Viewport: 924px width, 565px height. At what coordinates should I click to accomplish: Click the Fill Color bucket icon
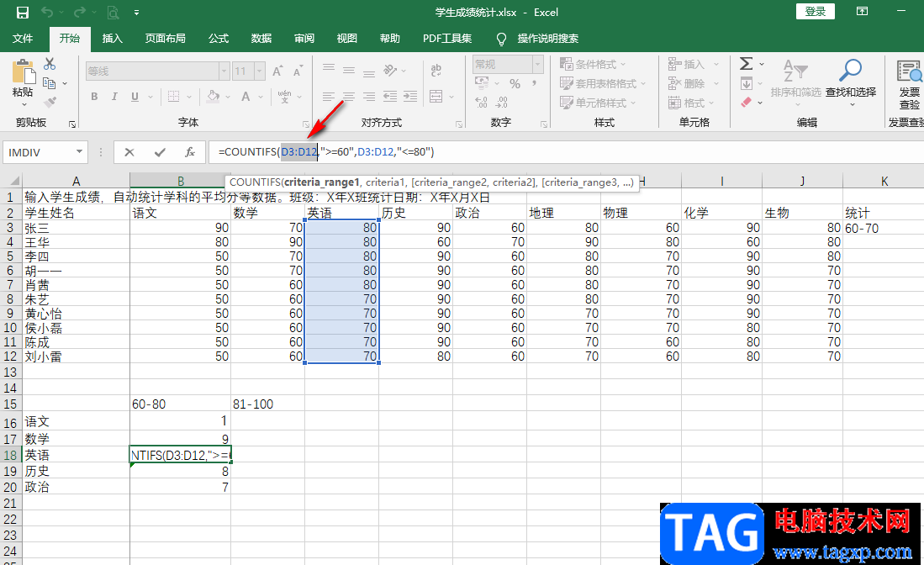coord(214,97)
